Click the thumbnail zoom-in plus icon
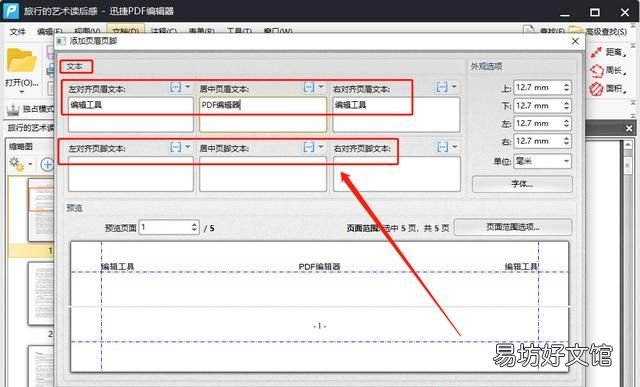640x387 pixels. click(47, 164)
